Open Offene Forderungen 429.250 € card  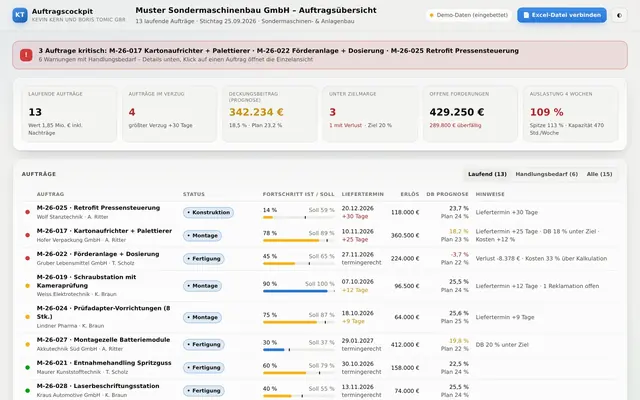470,114
